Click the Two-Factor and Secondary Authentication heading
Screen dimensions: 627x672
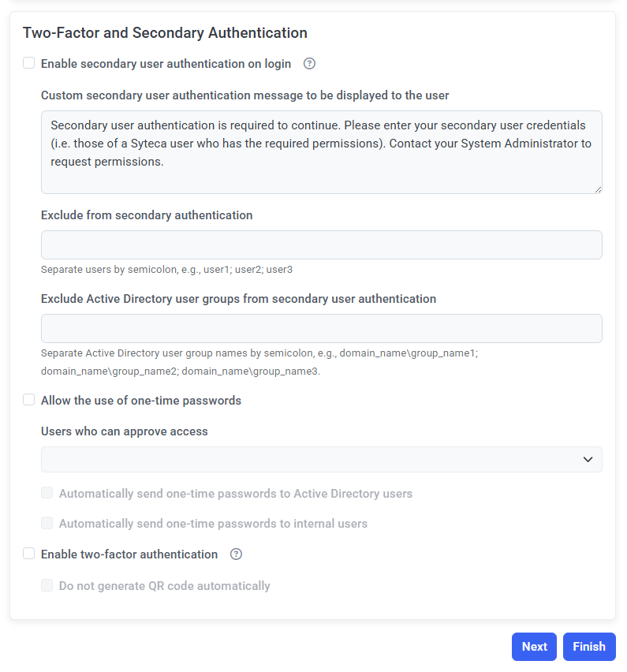[165, 33]
